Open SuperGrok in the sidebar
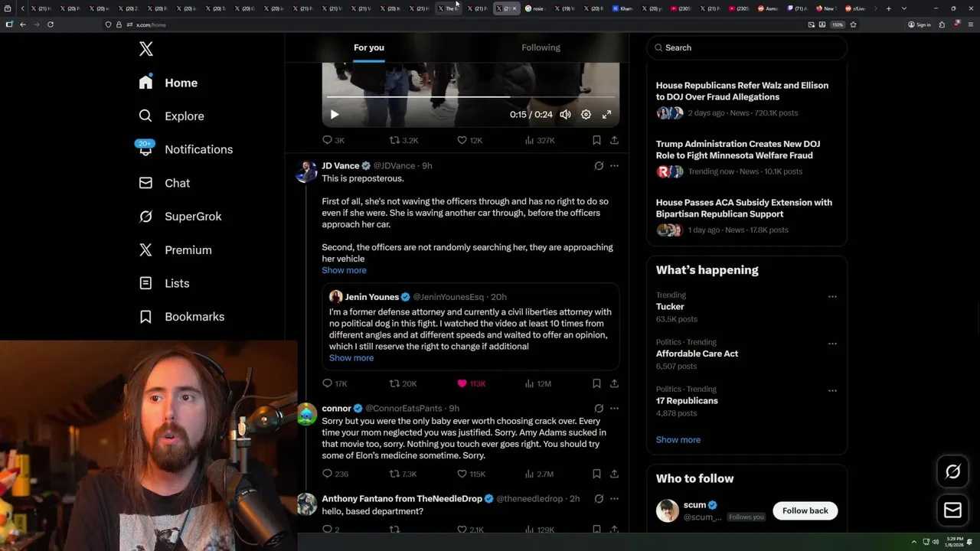Viewport: 980px width, 551px height. 181,217
